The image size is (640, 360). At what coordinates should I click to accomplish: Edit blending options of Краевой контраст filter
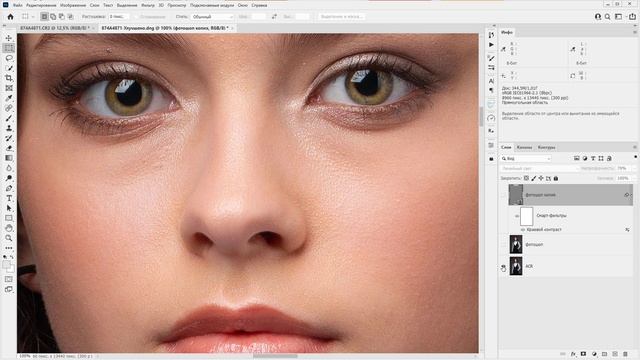[x=627, y=230]
